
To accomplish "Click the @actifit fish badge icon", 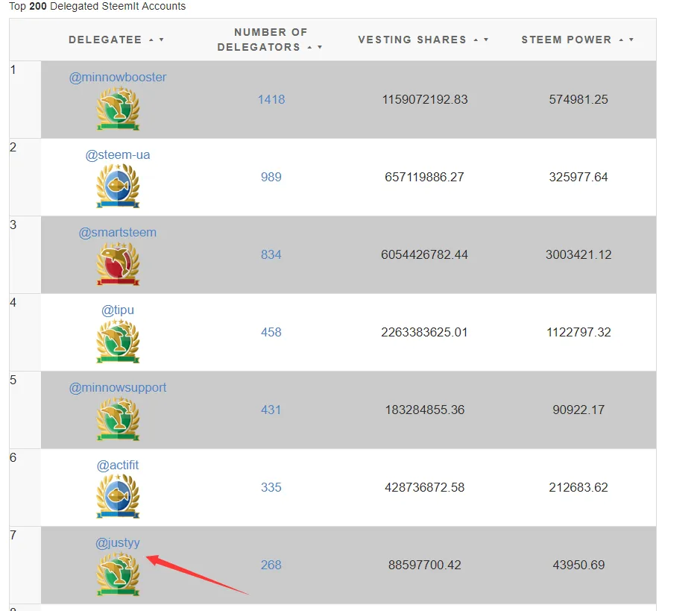I will point(118,496).
